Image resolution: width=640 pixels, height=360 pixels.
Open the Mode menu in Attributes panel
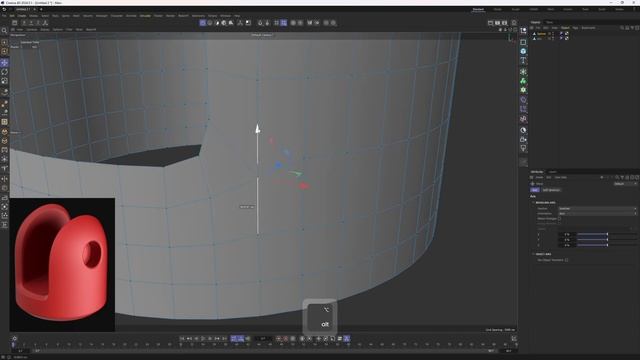[539, 178]
